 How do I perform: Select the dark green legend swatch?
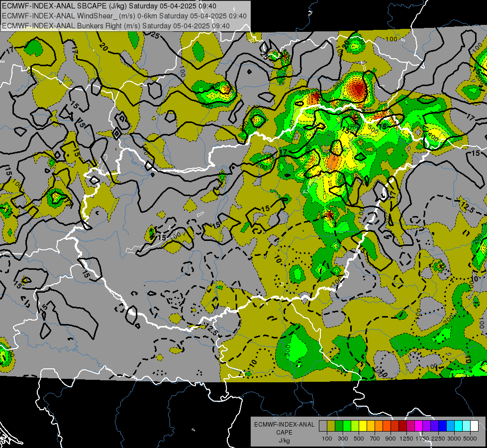point(339,426)
